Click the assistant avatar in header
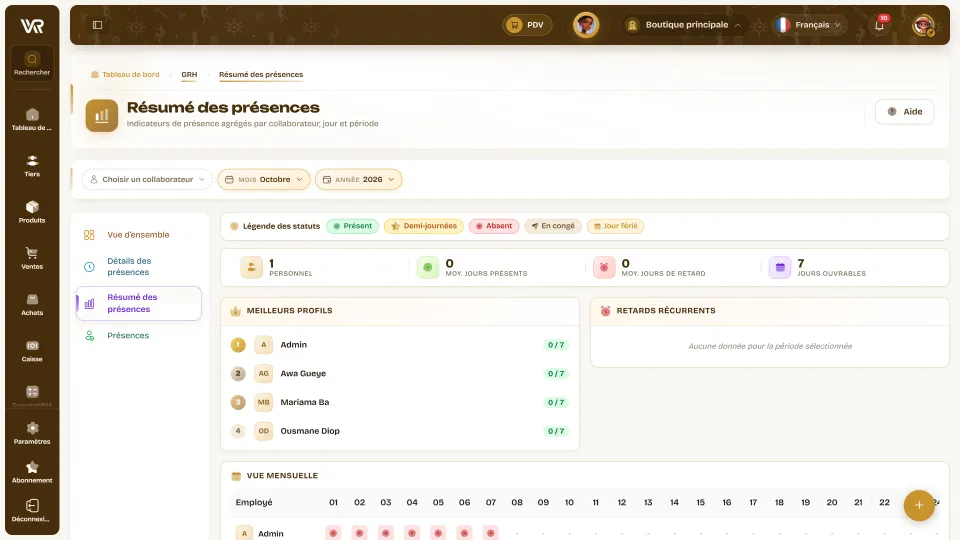This screenshot has width=960, height=540. coord(586,25)
